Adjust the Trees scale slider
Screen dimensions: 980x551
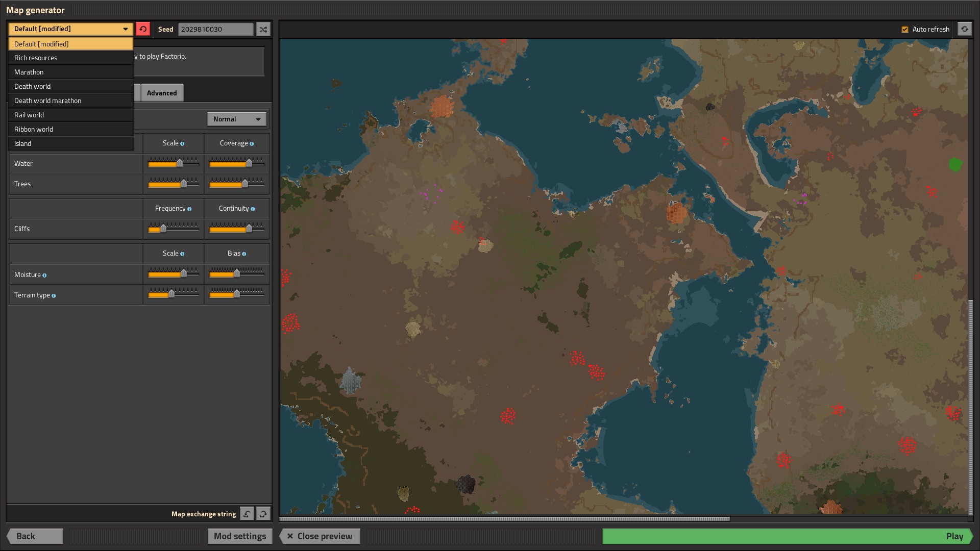coord(174,184)
